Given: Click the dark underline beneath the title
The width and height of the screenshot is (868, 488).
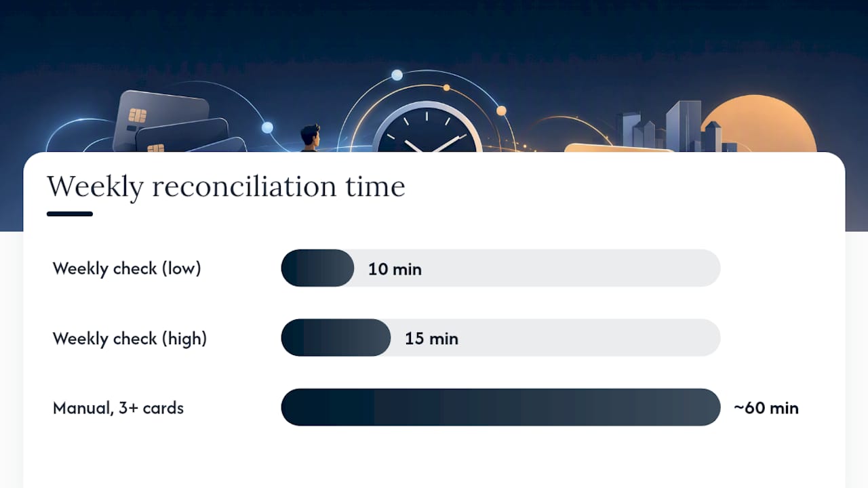Looking at the screenshot, I should point(70,214).
